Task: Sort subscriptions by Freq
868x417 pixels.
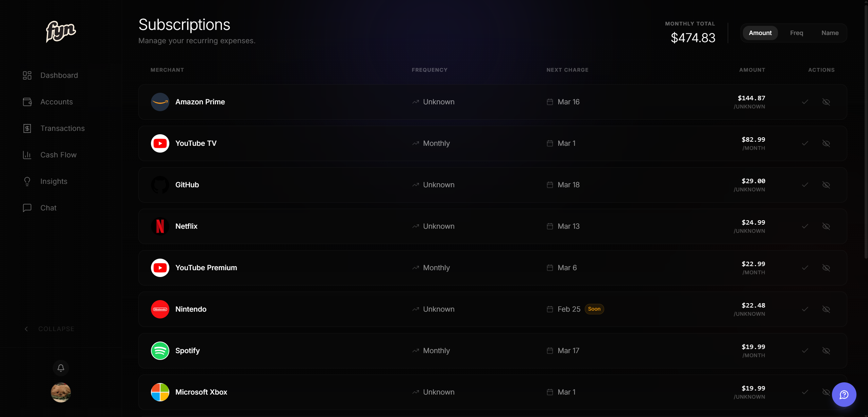Action: click(x=797, y=33)
